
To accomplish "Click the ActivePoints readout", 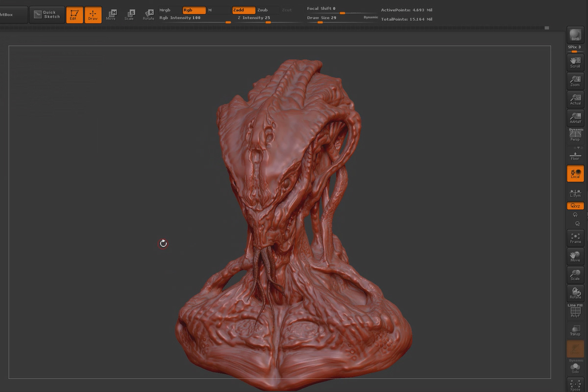I will click(x=406, y=10).
